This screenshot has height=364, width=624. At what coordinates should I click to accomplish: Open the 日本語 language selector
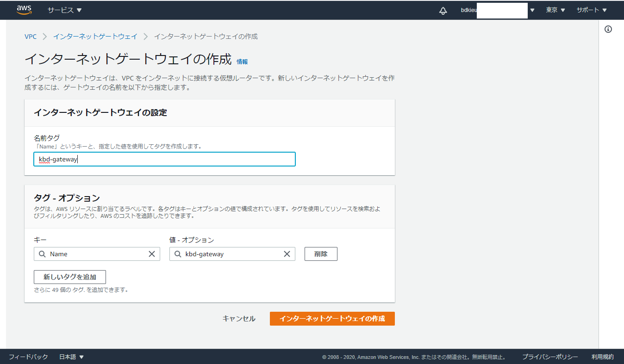pos(71,357)
